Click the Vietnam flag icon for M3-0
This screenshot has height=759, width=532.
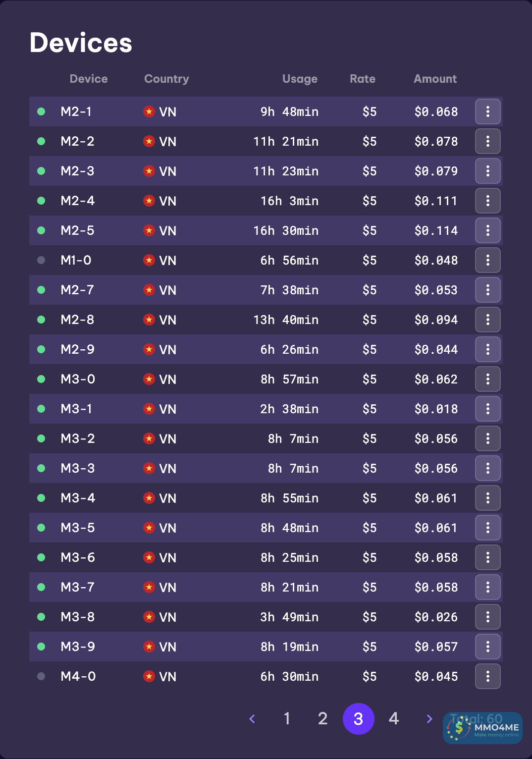click(149, 379)
